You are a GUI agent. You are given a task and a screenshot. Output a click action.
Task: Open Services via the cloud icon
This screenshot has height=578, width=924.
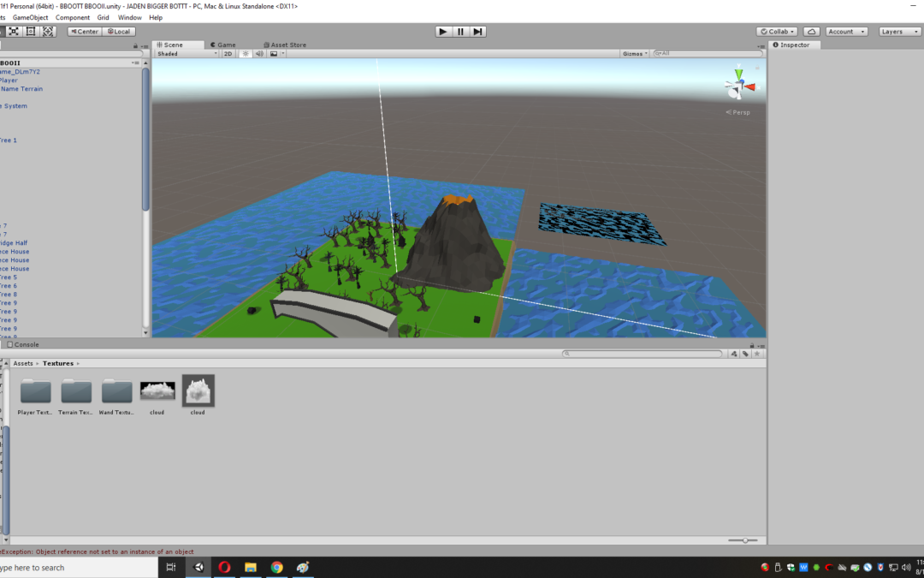811,32
